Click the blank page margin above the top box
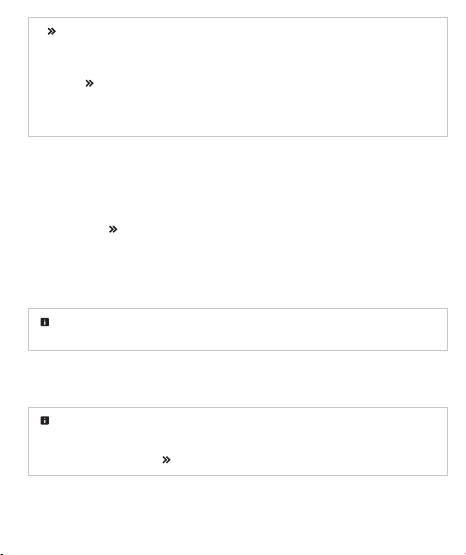 point(238,8)
